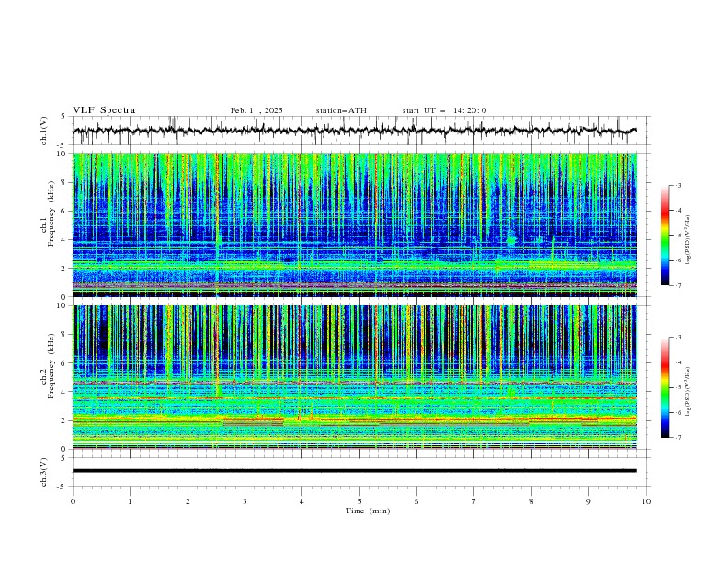Click the 'start UT = 14:20:0' text
This screenshot has width=728, height=563.
pyautogui.click(x=444, y=110)
